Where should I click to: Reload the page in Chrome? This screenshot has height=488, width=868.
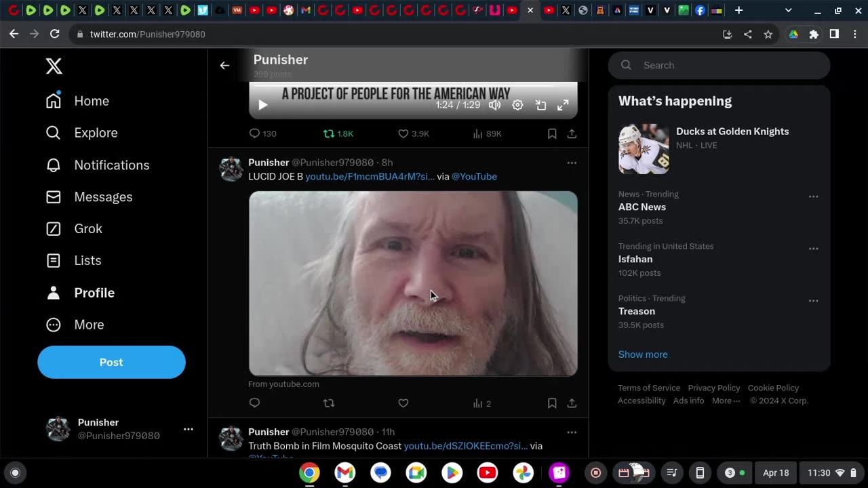(x=55, y=34)
